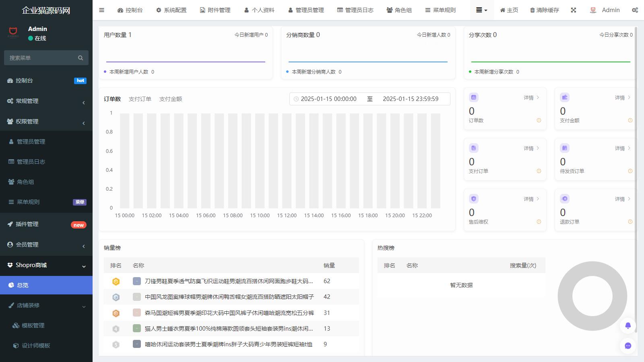Click the 附件管理 attachment management icon
The height and width of the screenshot is (362, 644).
click(x=215, y=10)
